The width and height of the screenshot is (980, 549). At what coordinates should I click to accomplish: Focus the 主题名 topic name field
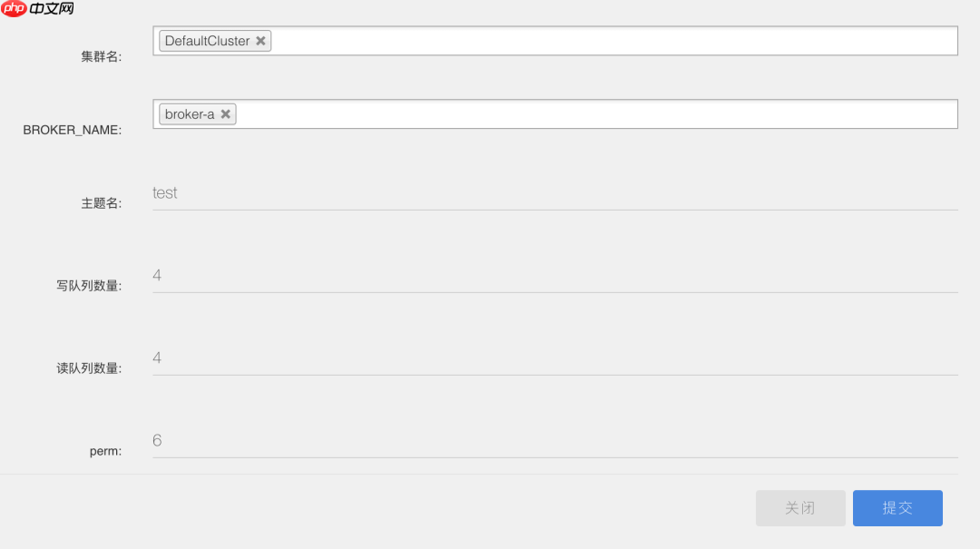point(555,193)
